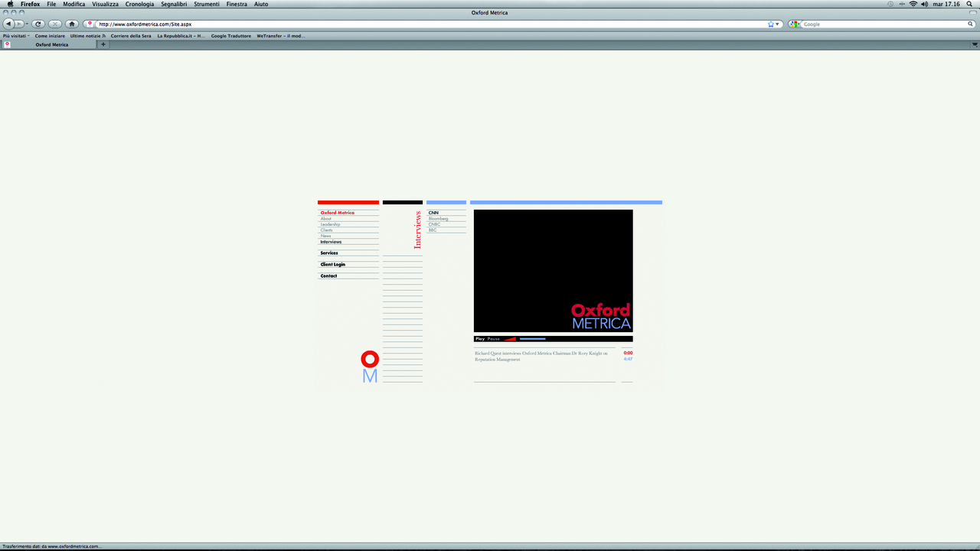
Task: Open the WeTransfer bookmark
Action: 280,35
